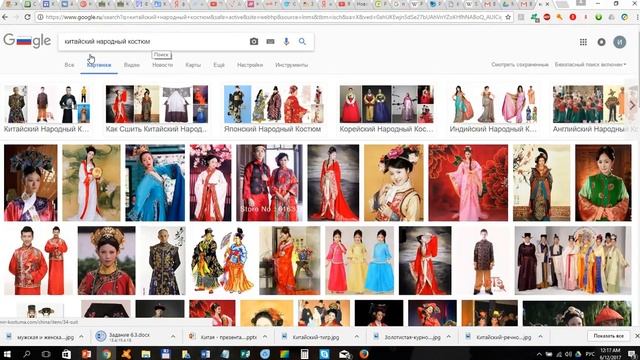
Task: Expand the system tray hidden icons chevron
Action: (x=539, y=354)
